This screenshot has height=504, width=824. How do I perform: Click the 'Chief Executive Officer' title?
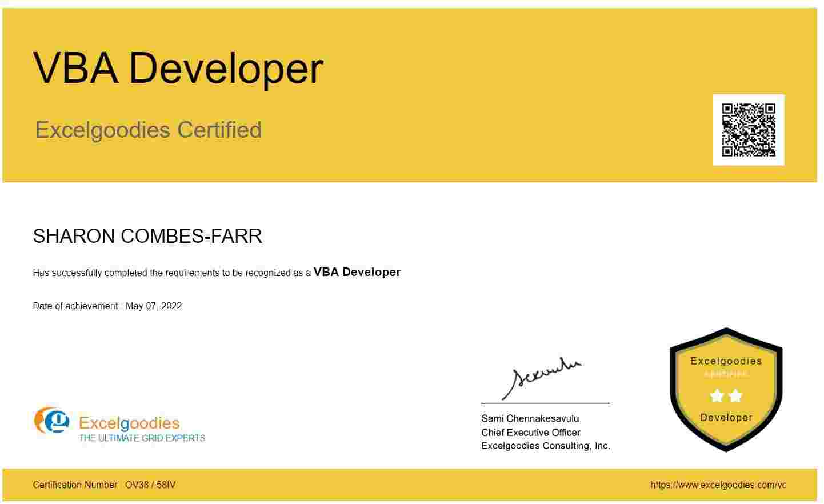[x=530, y=433]
